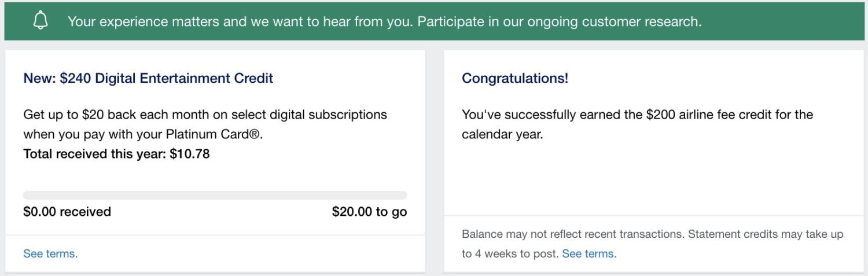Click the $20.00 to go label
The image size is (868, 276).
[369, 212]
